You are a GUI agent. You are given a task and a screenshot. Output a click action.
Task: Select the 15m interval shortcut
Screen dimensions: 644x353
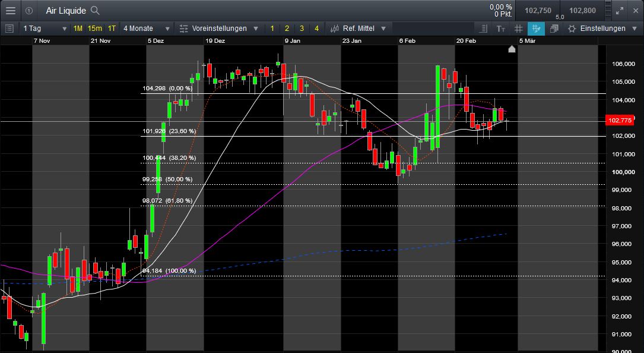click(94, 29)
